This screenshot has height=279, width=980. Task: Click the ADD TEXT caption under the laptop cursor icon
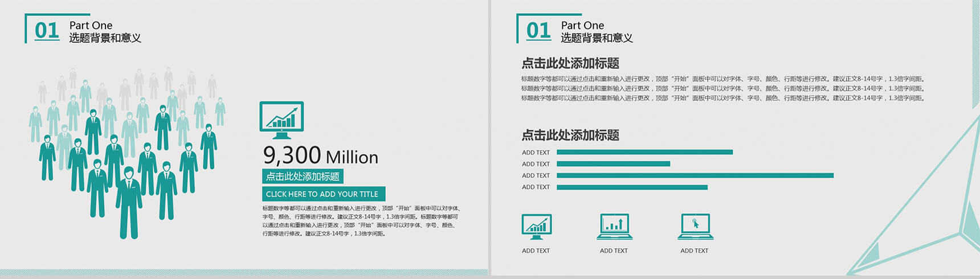(x=694, y=251)
